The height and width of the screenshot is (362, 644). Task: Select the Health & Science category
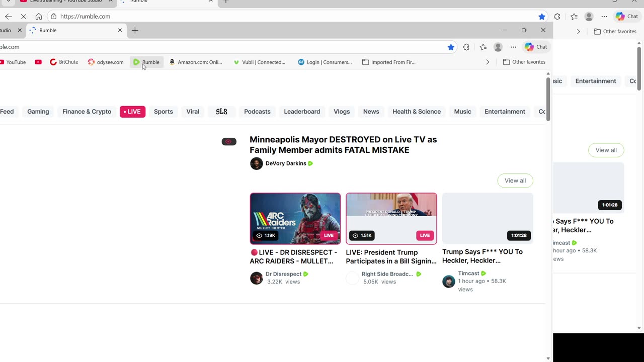(x=417, y=112)
